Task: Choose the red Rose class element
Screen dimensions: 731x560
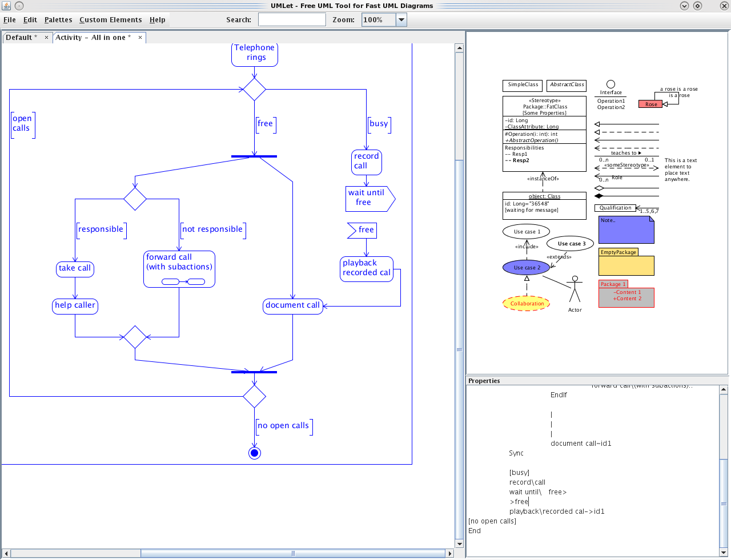Action: coord(650,104)
